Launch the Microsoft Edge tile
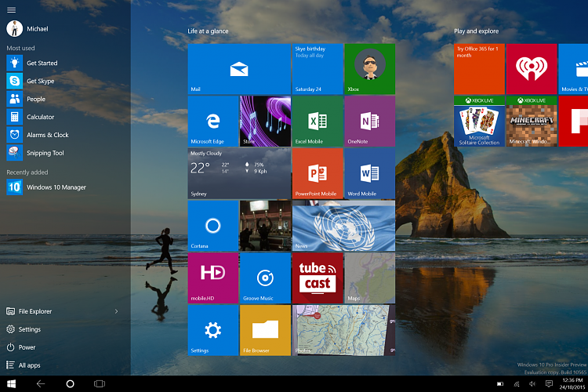Image resolution: width=588 pixels, height=392 pixels. 213,122
